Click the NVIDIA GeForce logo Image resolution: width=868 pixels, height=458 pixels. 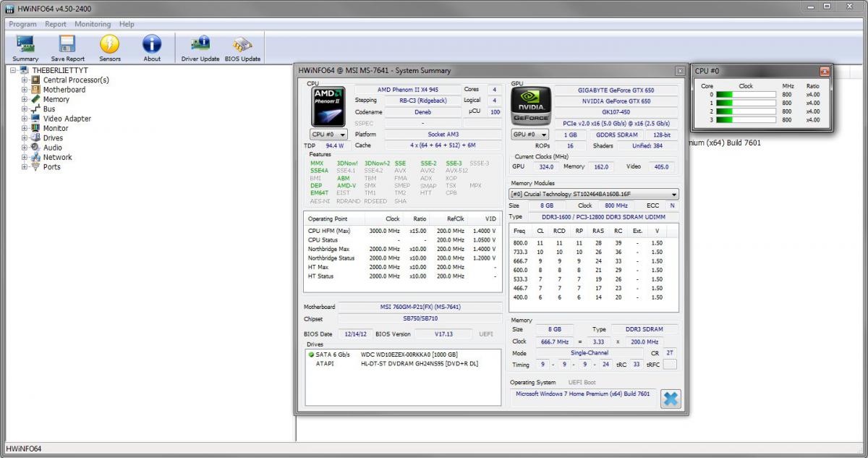coord(532,106)
